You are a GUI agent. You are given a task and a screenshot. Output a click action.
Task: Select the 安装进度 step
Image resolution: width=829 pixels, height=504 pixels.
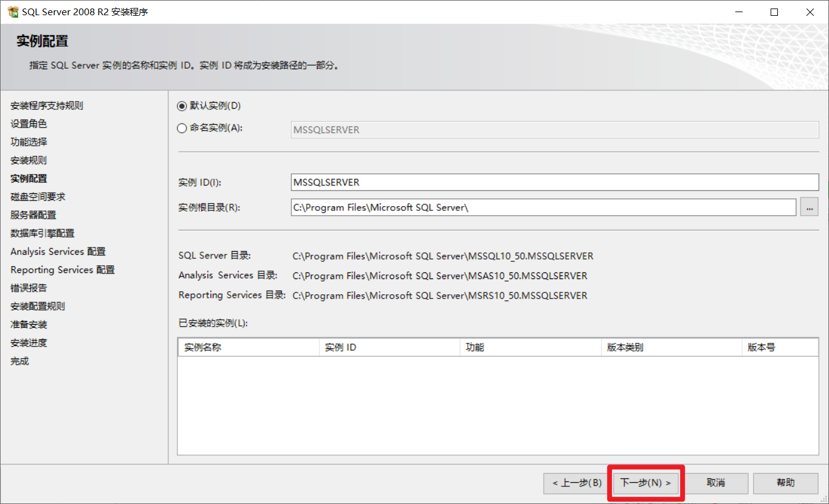pos(29,343)
